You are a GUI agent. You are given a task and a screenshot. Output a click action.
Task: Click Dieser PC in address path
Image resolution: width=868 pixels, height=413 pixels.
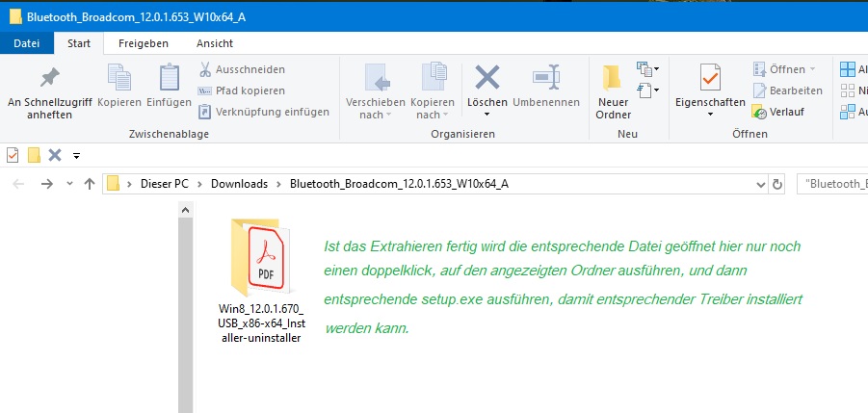(165, 184)
